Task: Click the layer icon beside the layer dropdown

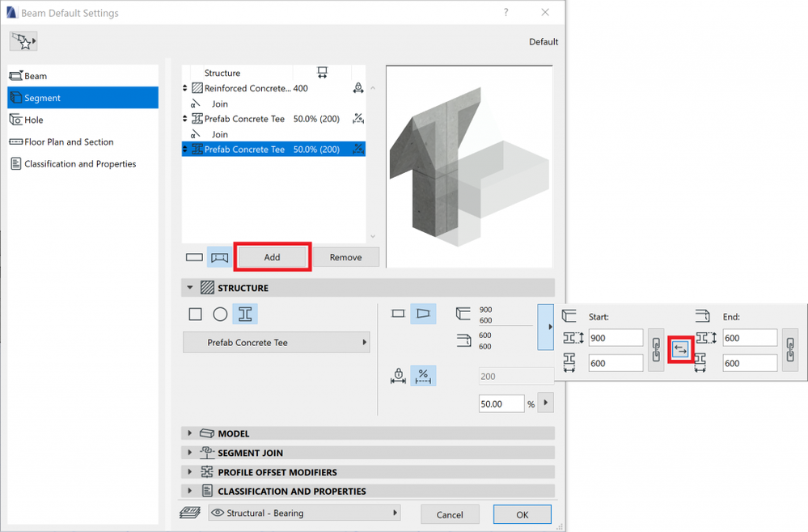Action: click(x=190, y=513)
